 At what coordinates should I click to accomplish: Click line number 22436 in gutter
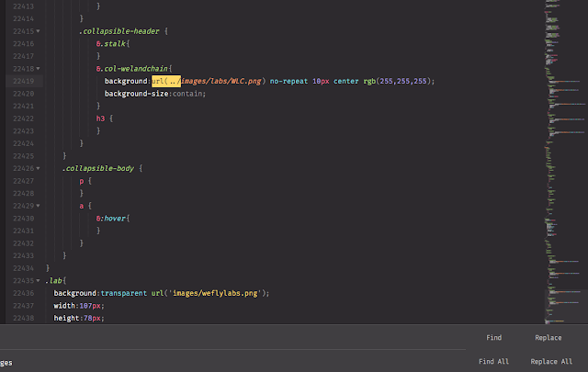point(23,293)
